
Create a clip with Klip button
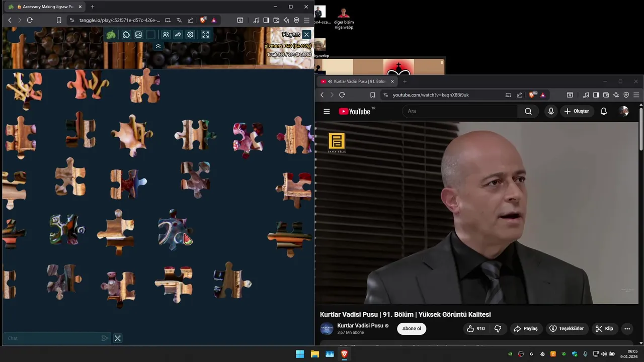(604, 329)
